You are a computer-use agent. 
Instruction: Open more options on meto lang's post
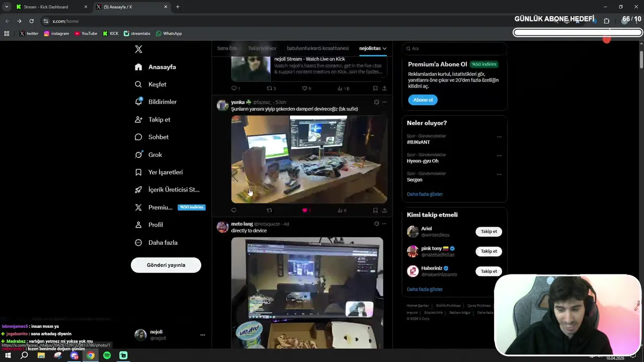[384, 224]
